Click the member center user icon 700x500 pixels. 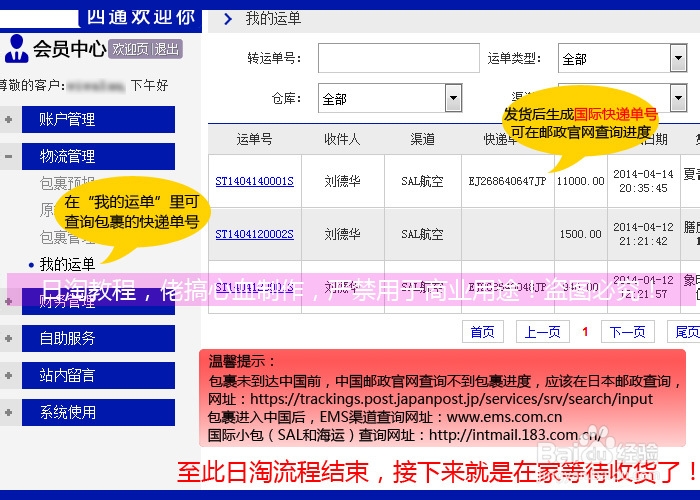pos(17,48)
